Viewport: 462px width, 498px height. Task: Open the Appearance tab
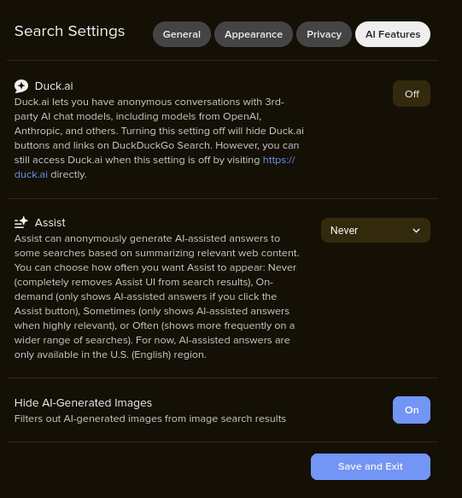point(253,34)
